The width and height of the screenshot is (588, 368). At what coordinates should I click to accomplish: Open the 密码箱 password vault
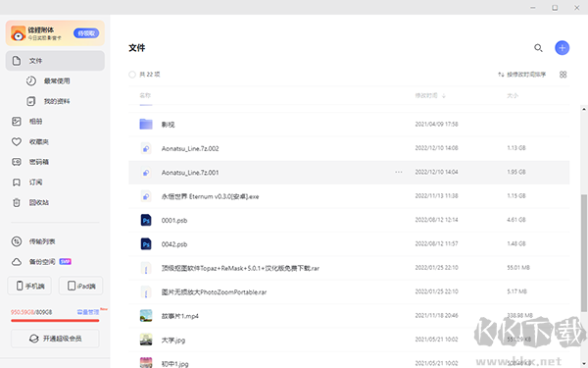pos(38,162)
